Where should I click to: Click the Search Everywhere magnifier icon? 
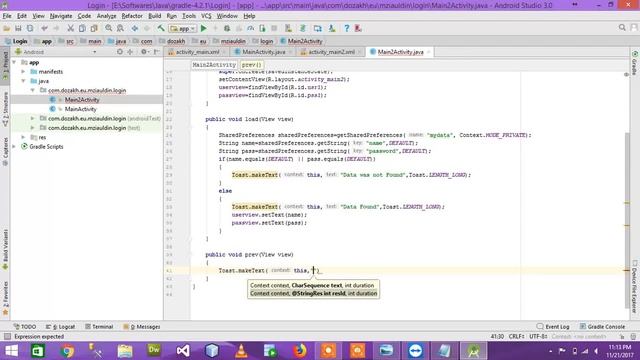[x=622, y=27]
